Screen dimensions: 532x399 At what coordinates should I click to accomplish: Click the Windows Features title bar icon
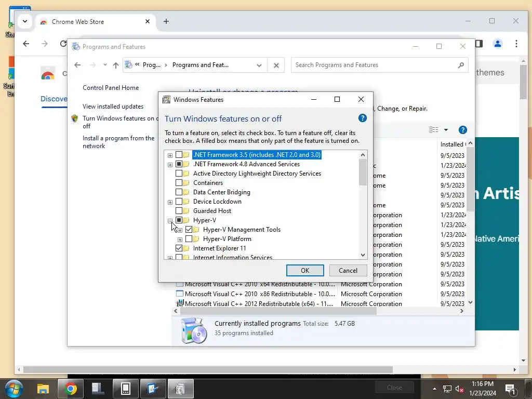tap(167, 99)
